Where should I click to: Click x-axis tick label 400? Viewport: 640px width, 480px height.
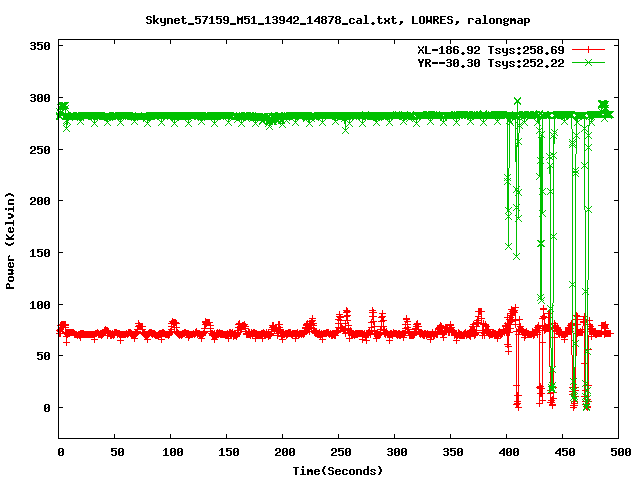point(509,452)
